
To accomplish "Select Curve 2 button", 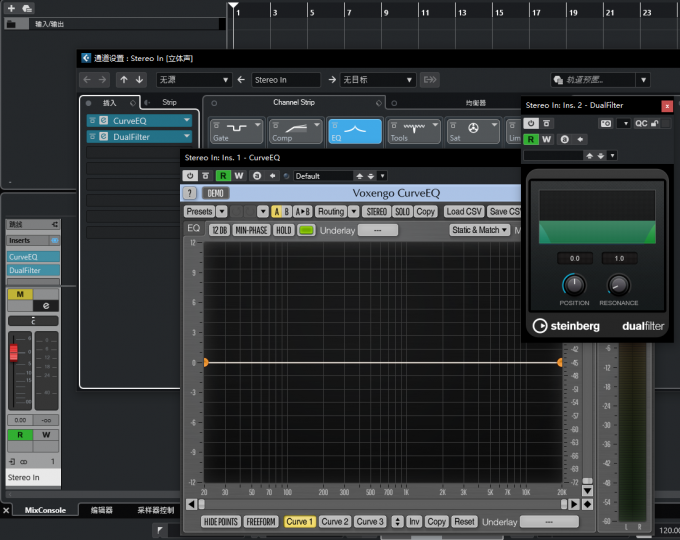I will pos(335,521).
